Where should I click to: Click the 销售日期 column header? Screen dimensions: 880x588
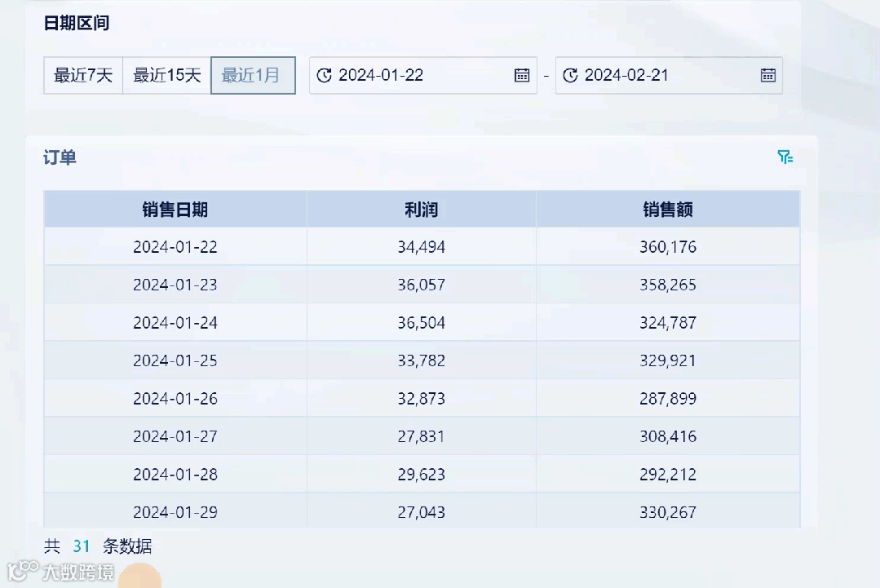point(175,210)
